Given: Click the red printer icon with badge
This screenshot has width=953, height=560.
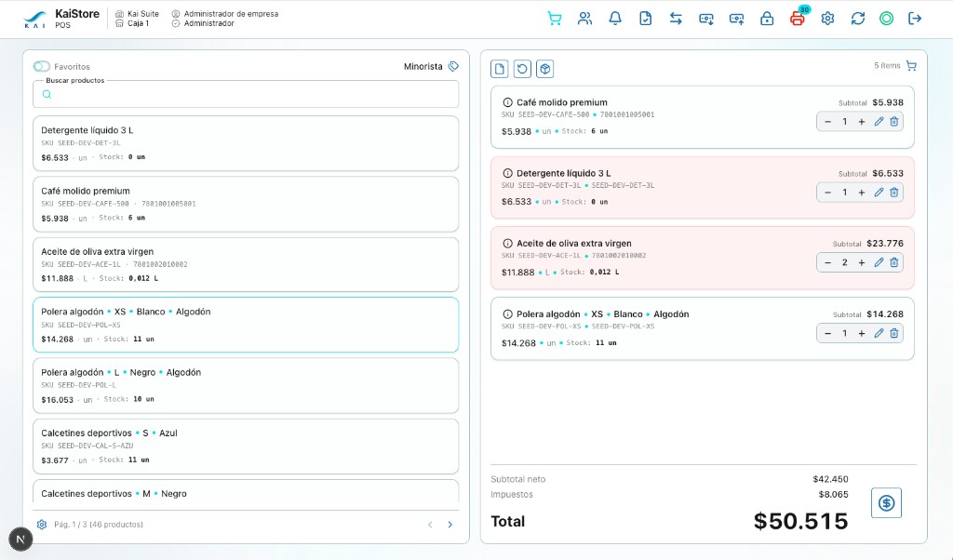Looking at the screenshot, I should point(798,19).
